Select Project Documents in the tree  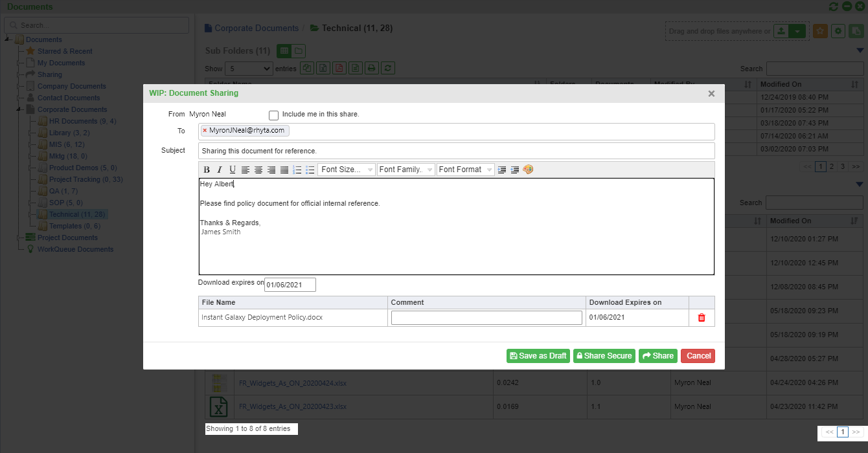(x=67, y=238)
